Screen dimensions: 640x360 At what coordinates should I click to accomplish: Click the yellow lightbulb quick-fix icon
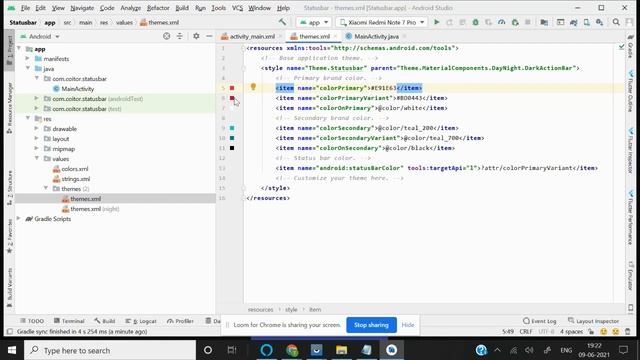coord(253,87)
